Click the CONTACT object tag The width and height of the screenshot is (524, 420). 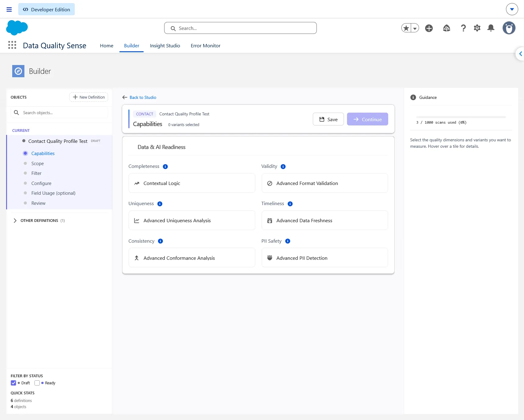144,114
